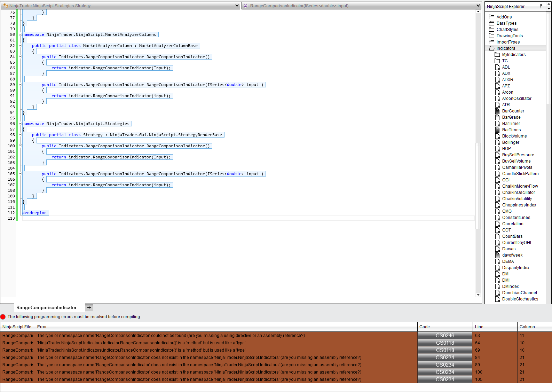Sort errors by NinjaScript File column
This screenshot has height=392, width=552.
click(17, 327)
